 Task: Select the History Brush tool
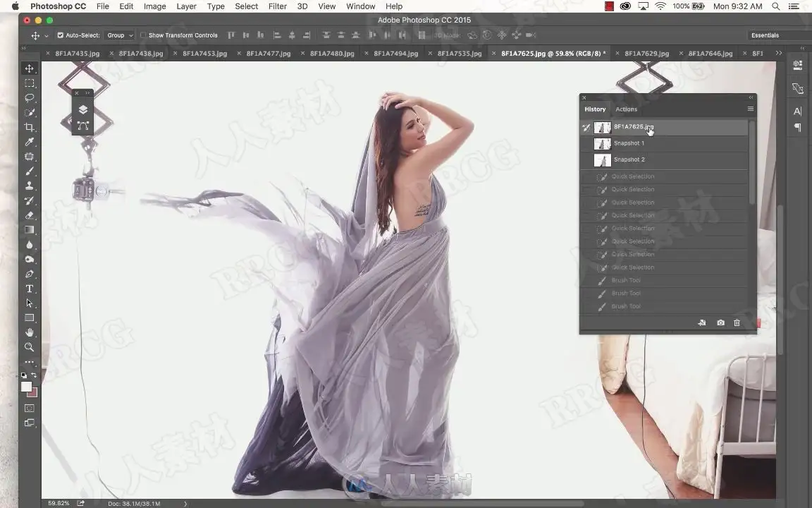point(30,200)
